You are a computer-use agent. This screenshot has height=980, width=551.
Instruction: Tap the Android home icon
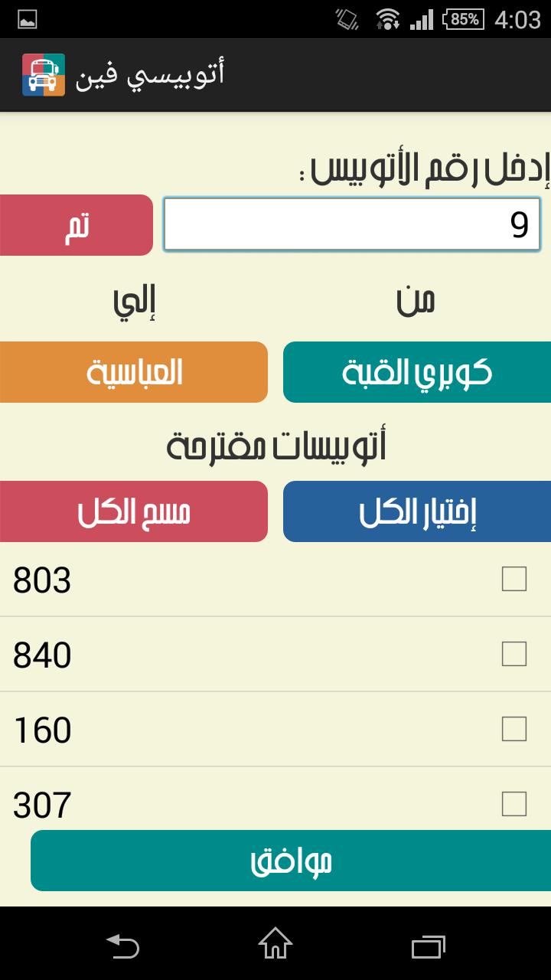275,943
